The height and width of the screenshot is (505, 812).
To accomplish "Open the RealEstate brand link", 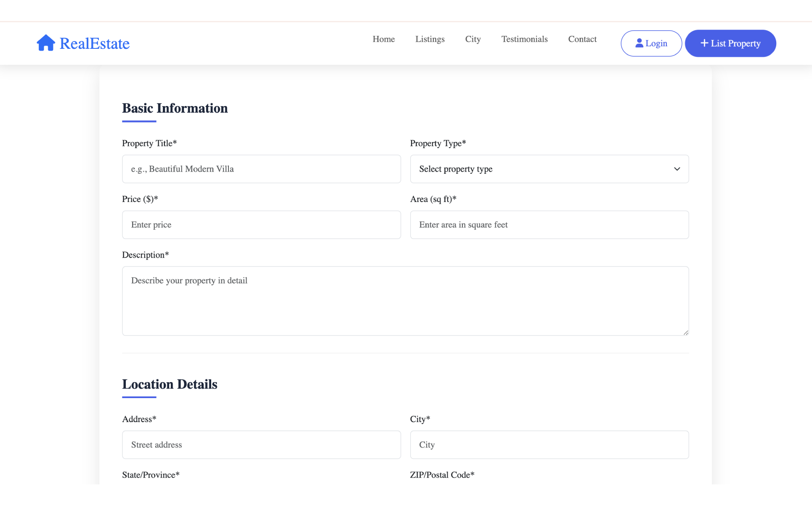I will [x=94, y=43].
